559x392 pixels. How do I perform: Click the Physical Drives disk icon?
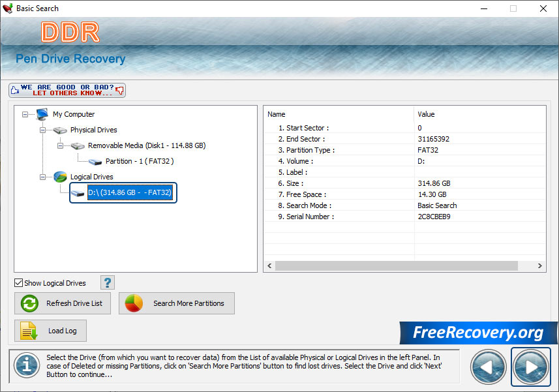pyautogui.click(x=60, y=130)
